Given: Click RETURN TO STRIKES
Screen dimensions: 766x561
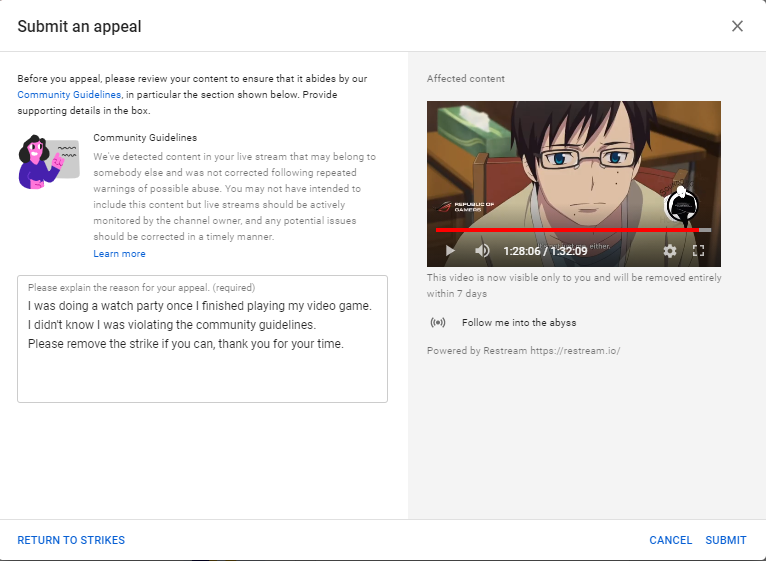Looking at the screenshot, I should [x=71, y=540].
